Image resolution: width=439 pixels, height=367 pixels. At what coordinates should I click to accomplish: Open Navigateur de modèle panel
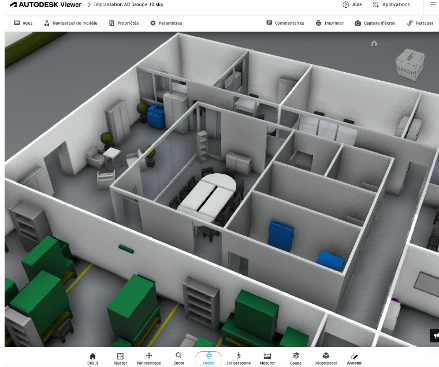click(71, 23)
